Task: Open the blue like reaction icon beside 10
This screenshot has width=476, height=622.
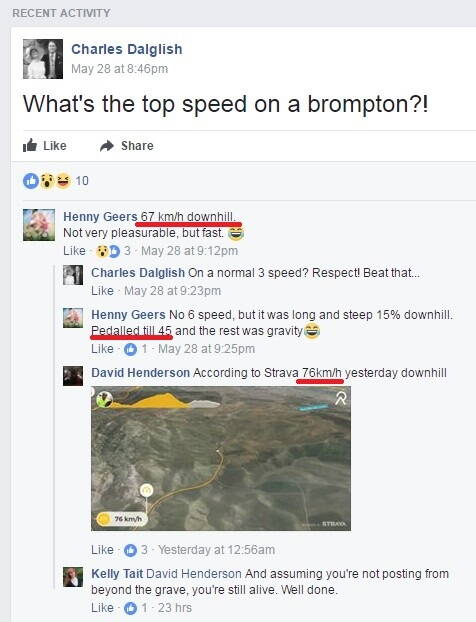Action: tap(31, 181)
